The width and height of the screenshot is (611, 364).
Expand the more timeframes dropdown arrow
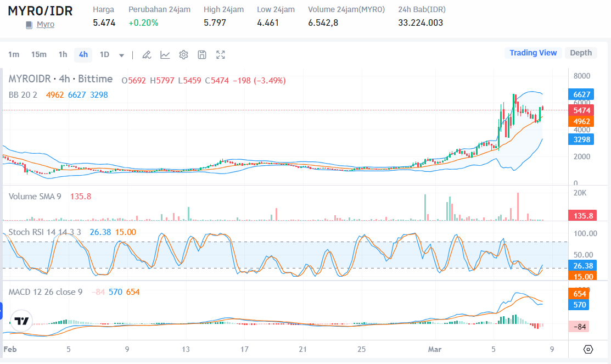click(121, 55)
